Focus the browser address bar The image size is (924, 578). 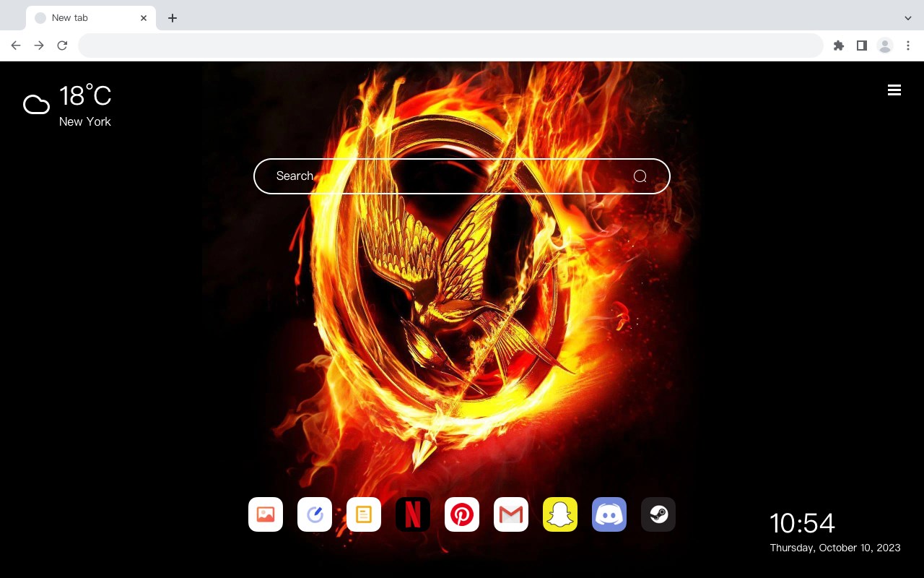(x=450, y=46)
